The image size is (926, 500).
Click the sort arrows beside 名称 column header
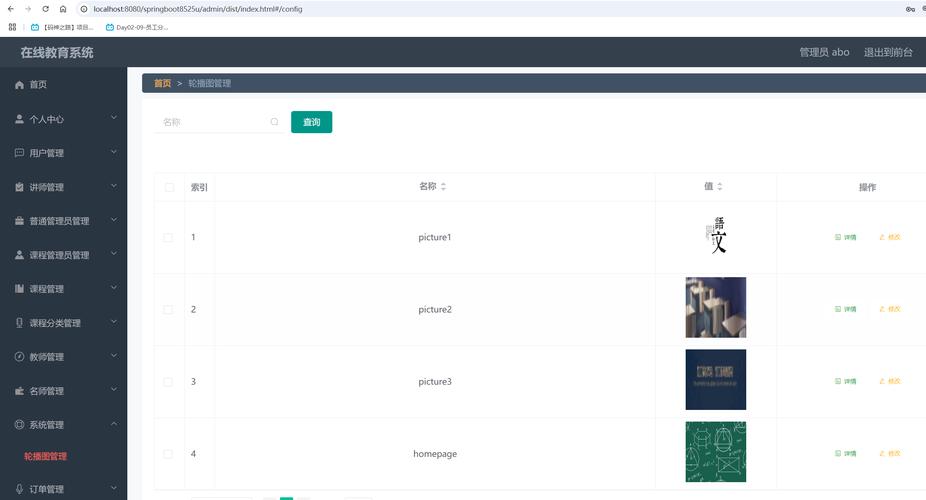coord(443,187)
